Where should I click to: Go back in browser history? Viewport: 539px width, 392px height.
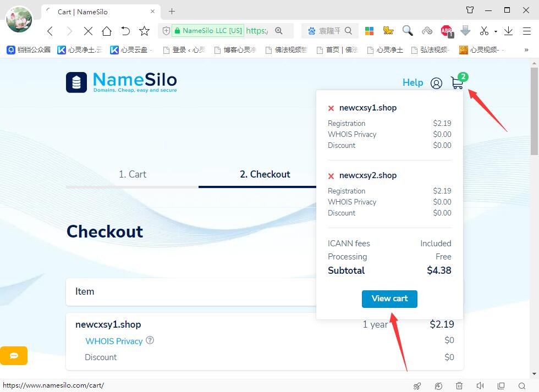click(x=50, y=31)
